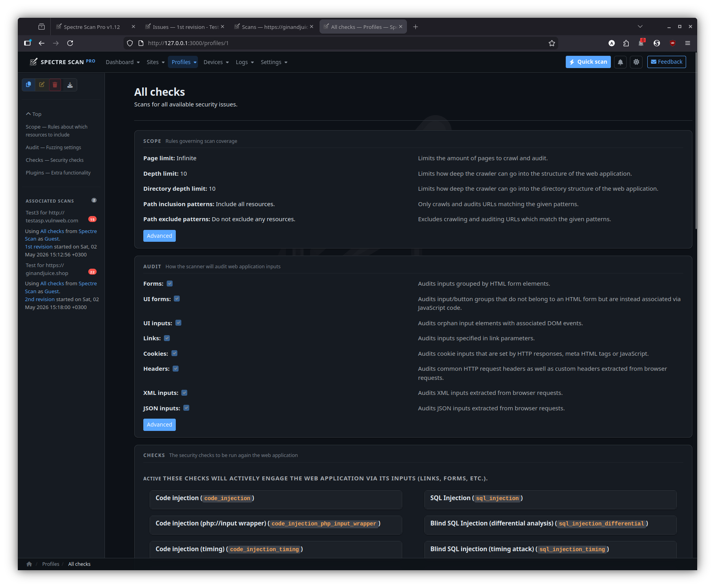This screenshot has width=715, height=588.
Task: Click the URL address bar
Action: (340, 43)
